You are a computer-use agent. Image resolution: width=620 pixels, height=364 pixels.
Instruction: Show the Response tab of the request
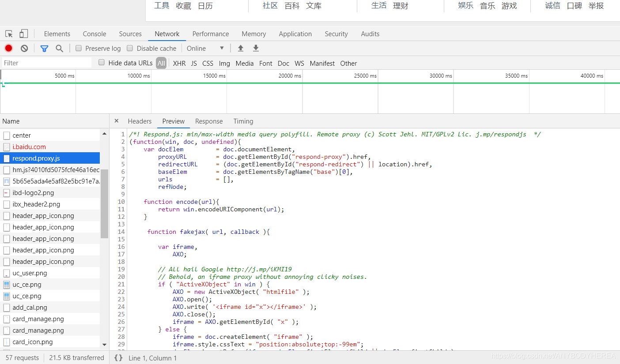(x=209, y=121)
